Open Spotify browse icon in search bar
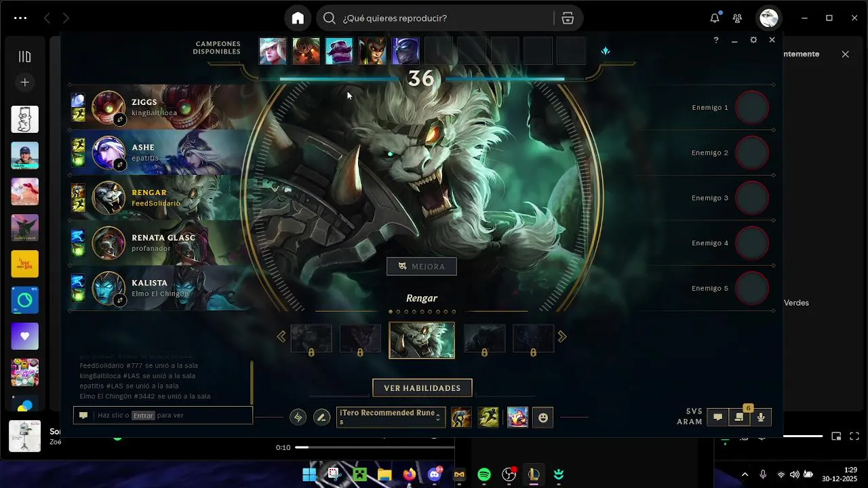 tap(568, 18)
